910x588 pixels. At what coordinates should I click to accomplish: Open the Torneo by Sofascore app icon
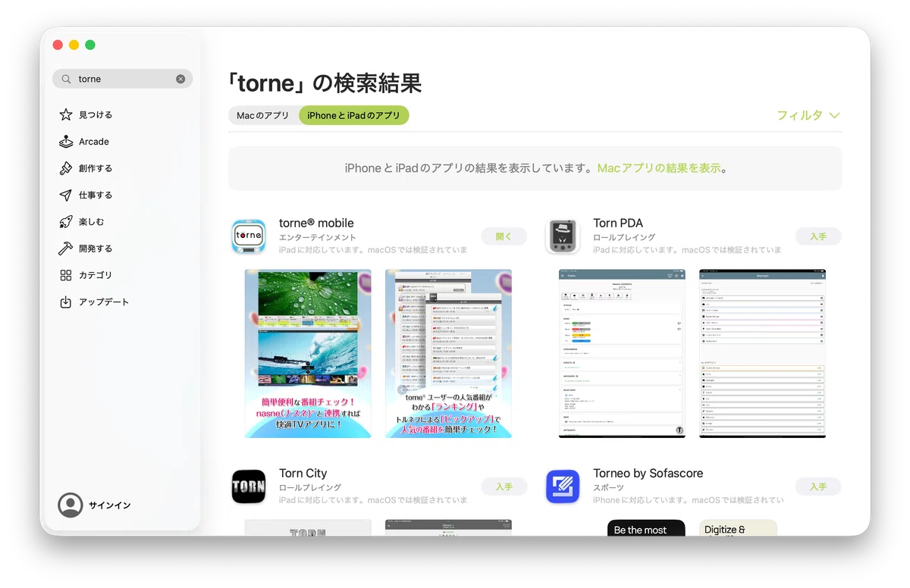click(563, 486)
